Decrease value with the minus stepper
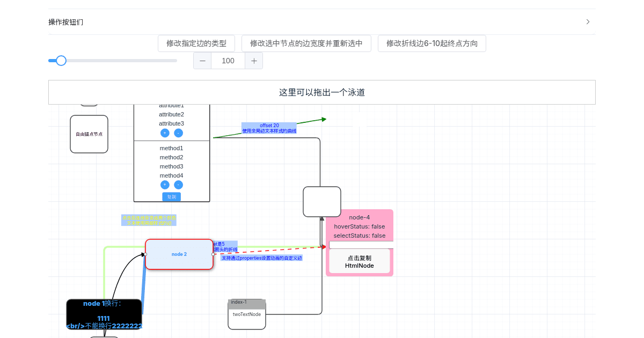 202,61
